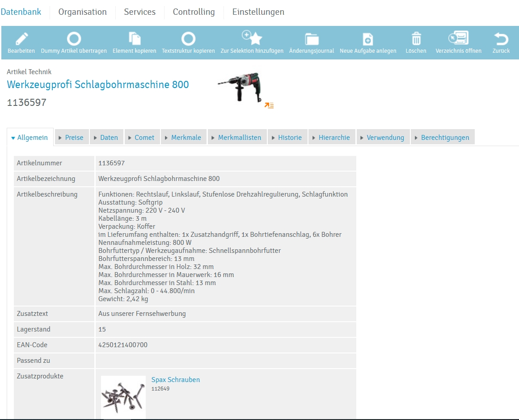Open the Spax Schrauben link
Viewport: 519px width, 420px height.
(175, 380)
